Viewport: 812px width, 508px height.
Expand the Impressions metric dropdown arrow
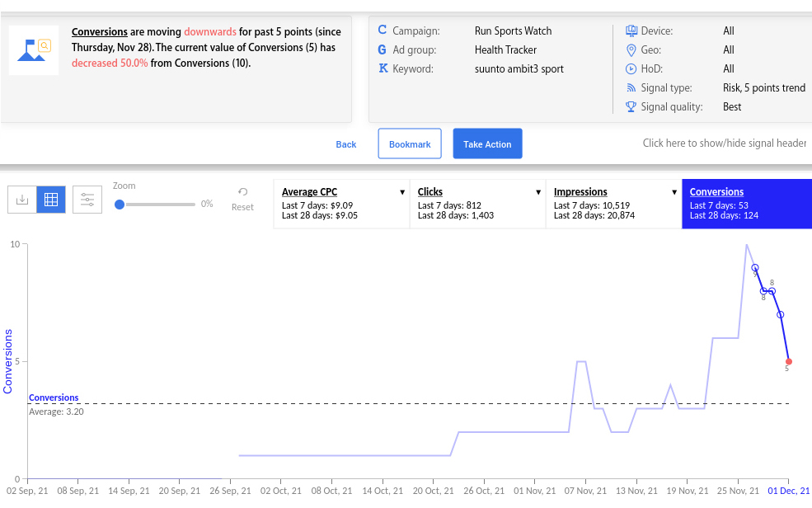pos(674,192)
